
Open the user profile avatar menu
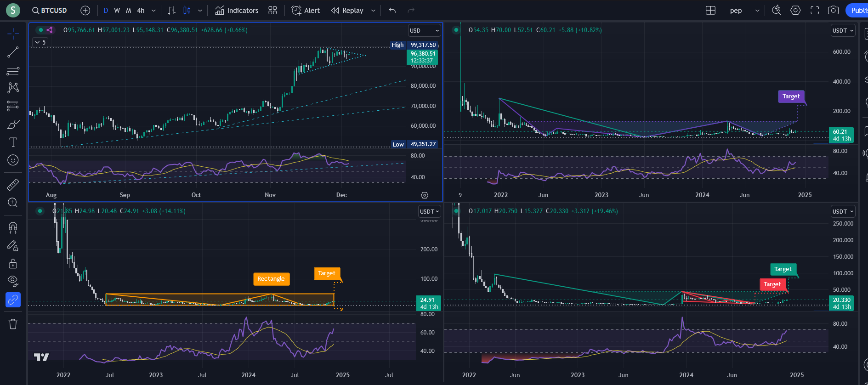13,10
